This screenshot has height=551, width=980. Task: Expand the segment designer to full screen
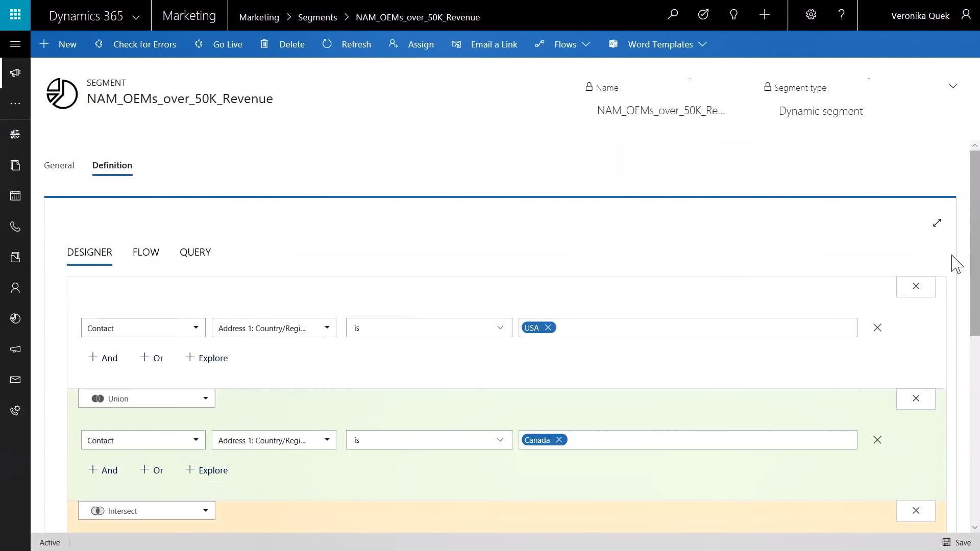(x=937, y=223)
